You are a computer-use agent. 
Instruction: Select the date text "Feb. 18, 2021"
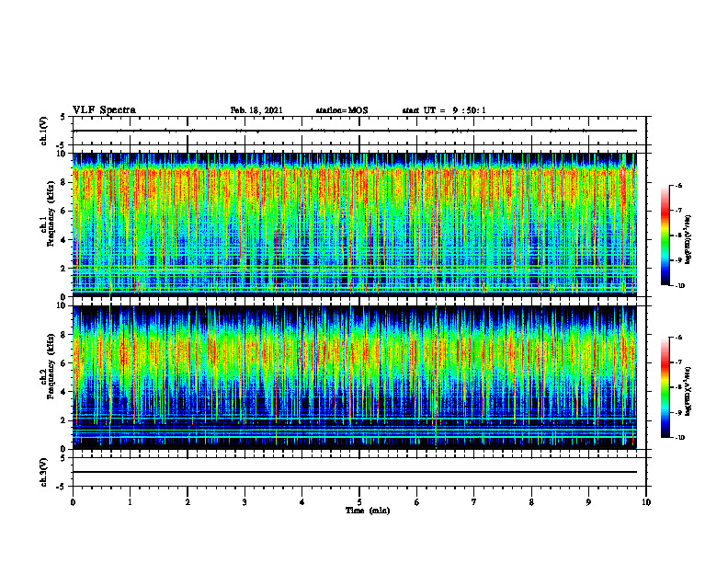coord(256,110)
